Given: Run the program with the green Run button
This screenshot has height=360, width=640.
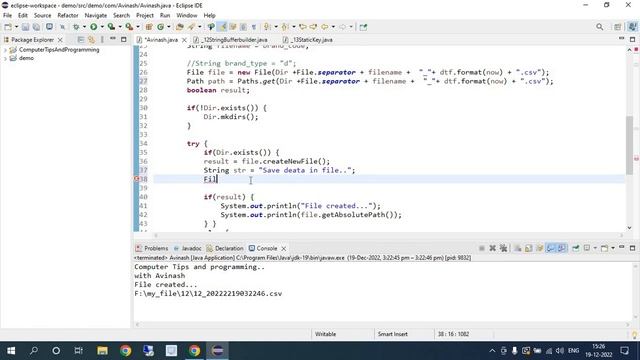Looking at the screenshot, I should [93, 27].
